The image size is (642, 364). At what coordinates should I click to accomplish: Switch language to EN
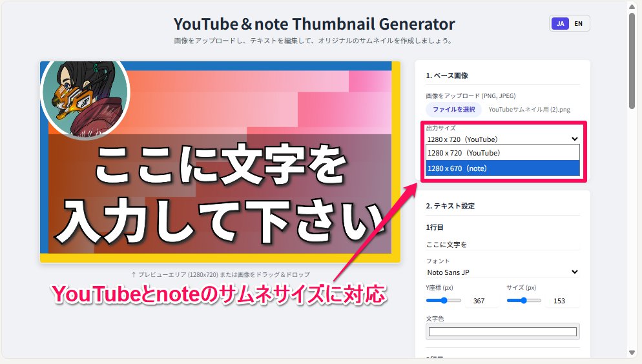[578, 24]
